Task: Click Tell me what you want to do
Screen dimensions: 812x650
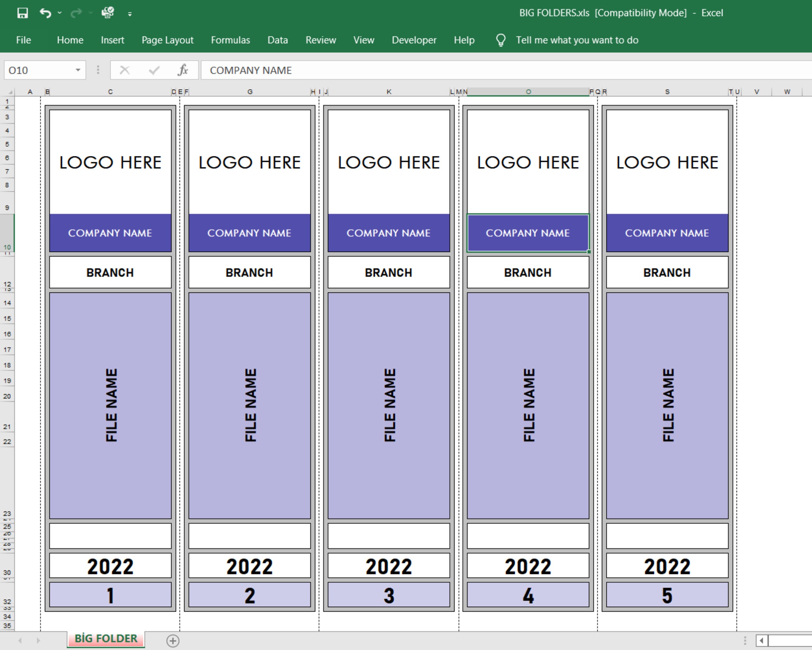Action: coord(577,40)
